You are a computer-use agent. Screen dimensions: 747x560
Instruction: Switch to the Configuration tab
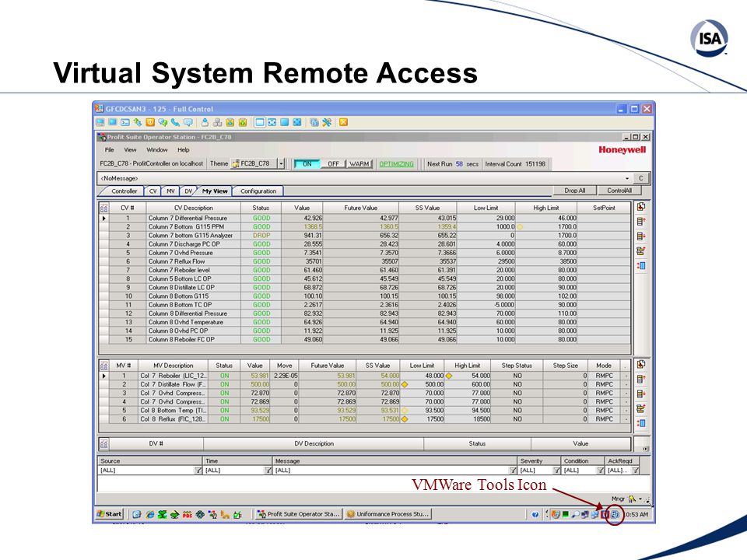[x=258, y=191]
